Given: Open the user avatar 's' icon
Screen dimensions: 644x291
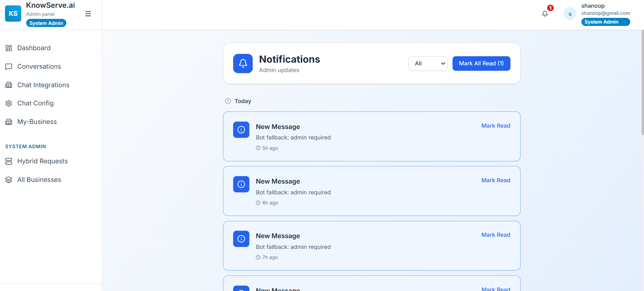Looking at the screenshot, I should click(570, 14).
